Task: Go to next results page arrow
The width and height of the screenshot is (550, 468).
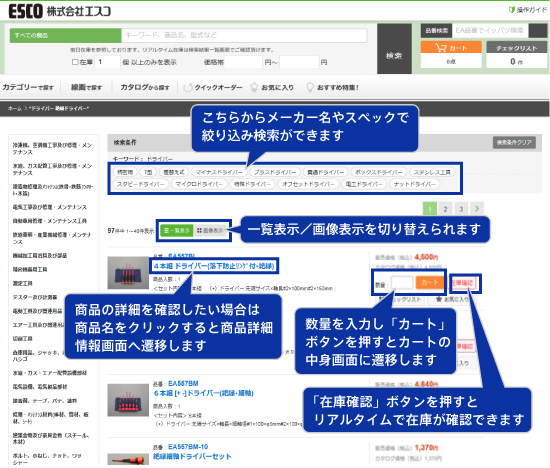Action: point(477,209)
